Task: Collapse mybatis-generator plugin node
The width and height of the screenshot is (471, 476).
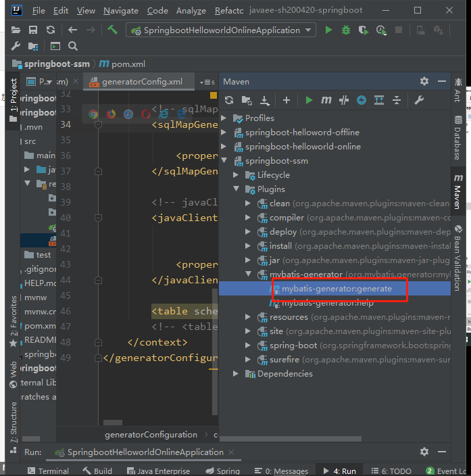Action: click(249, 274)
